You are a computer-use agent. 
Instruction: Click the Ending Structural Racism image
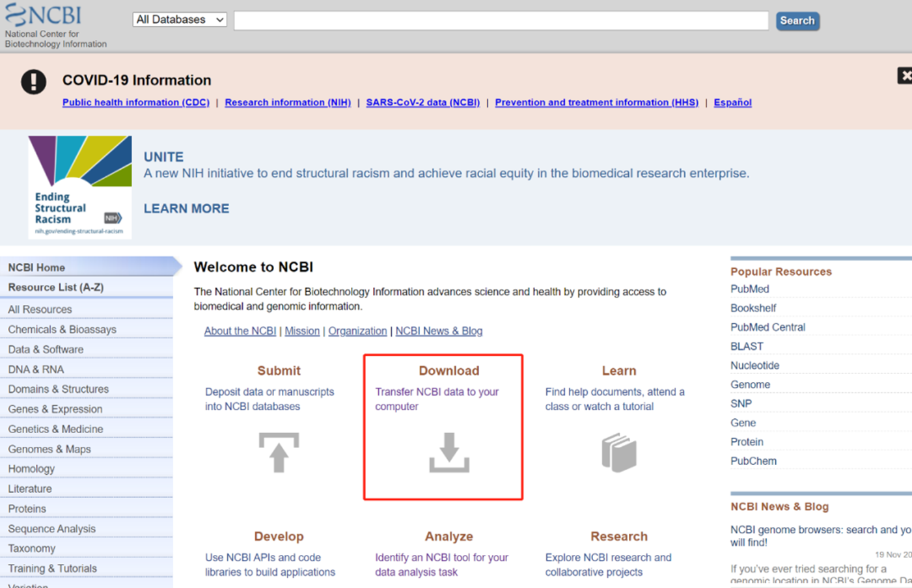79,187
